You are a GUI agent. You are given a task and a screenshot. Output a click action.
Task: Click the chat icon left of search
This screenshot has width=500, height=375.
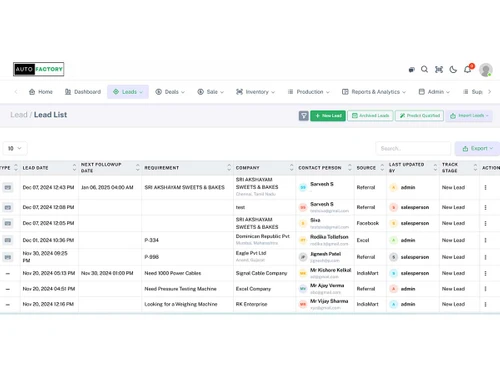pyautogui.click(x=412, y=70)
